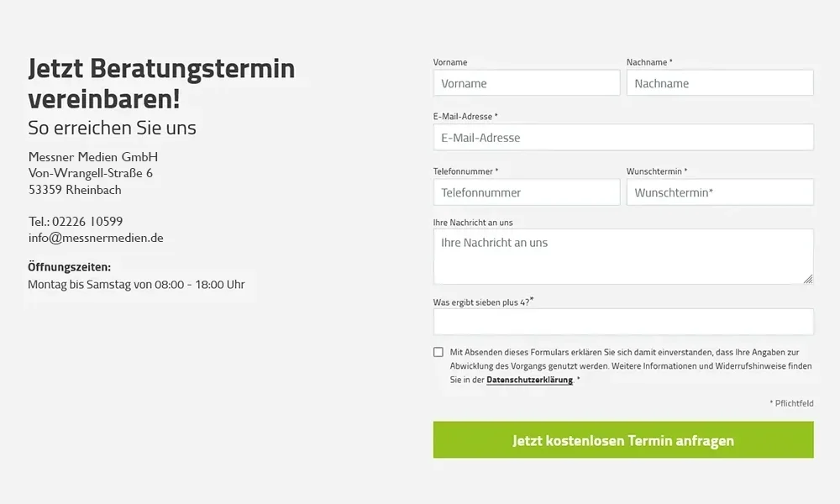The height and width of the screenshot is (504, 840).
Task: Open the Wunschtermin date field
Action: click(x=720, y=192)
